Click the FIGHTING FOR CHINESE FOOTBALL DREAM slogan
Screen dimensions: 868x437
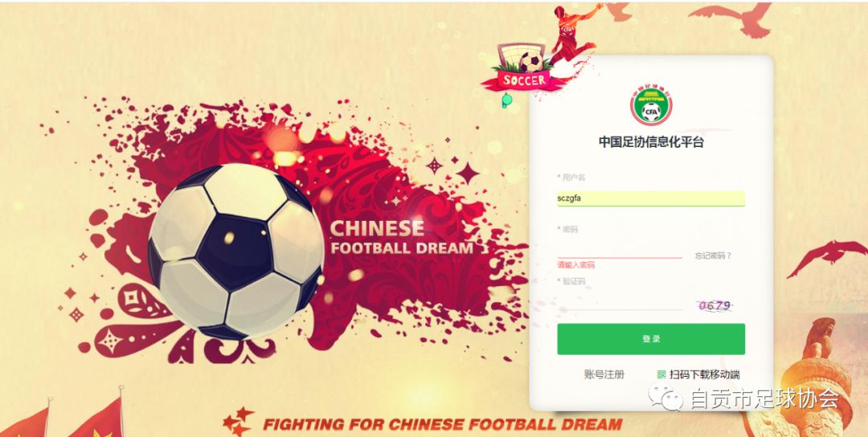(442, 425)
